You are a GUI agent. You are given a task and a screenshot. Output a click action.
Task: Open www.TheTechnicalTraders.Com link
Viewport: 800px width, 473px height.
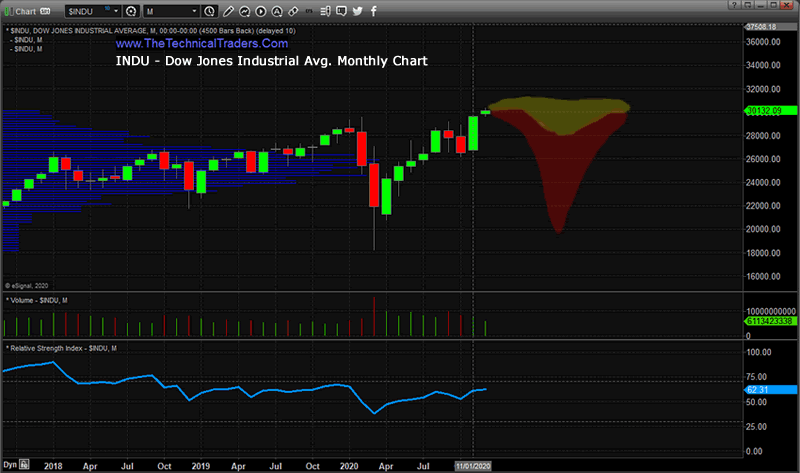pyautogui.click(x=202, y=44)
